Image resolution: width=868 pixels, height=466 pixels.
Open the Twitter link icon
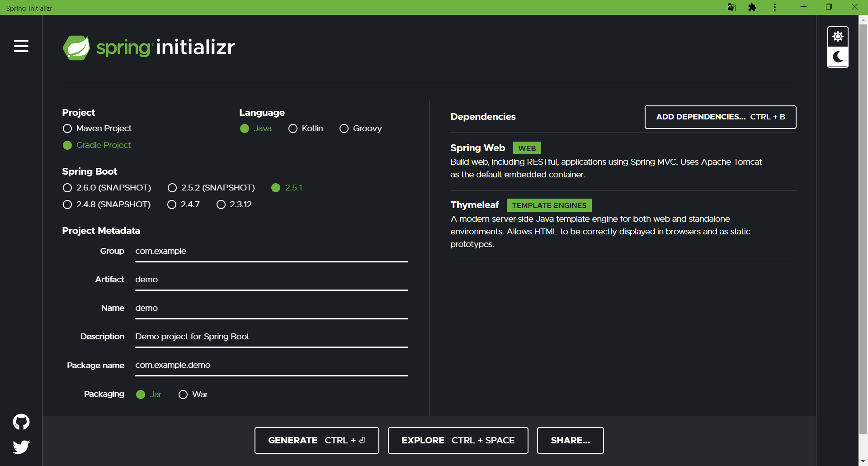(x=21, y=447)
